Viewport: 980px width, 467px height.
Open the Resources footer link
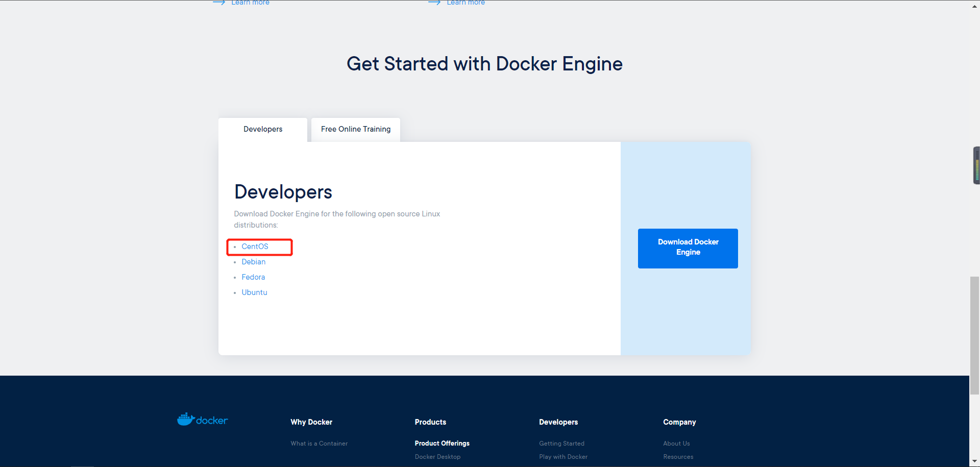(x=678, y=457)
